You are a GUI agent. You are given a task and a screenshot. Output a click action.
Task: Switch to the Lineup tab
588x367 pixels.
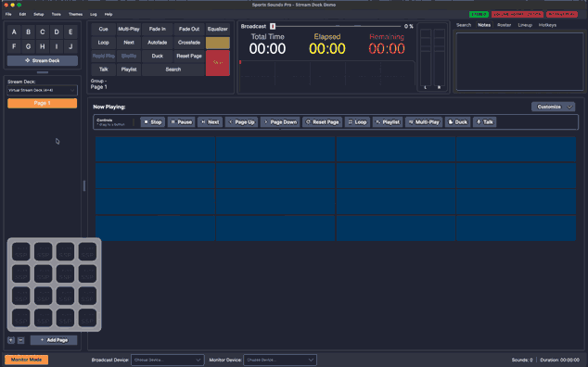pos(525,25)
